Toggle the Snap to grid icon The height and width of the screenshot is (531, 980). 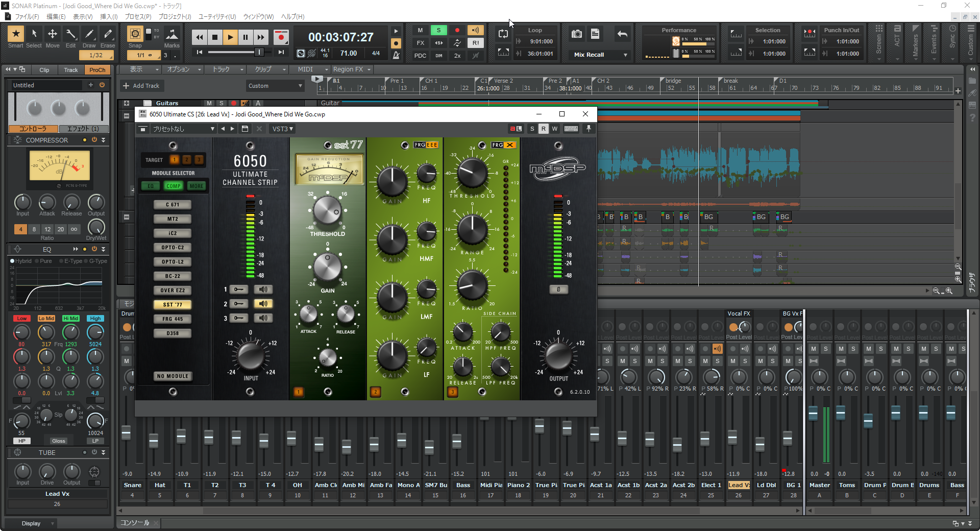pyautogui.click(x=135, y=34)
